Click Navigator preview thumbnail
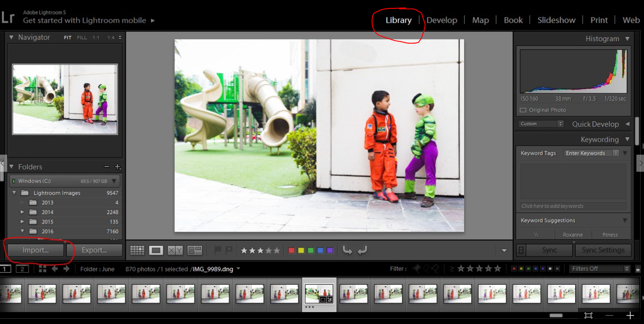The height and width of the screenshot is (324, 644). pos(65,99)
